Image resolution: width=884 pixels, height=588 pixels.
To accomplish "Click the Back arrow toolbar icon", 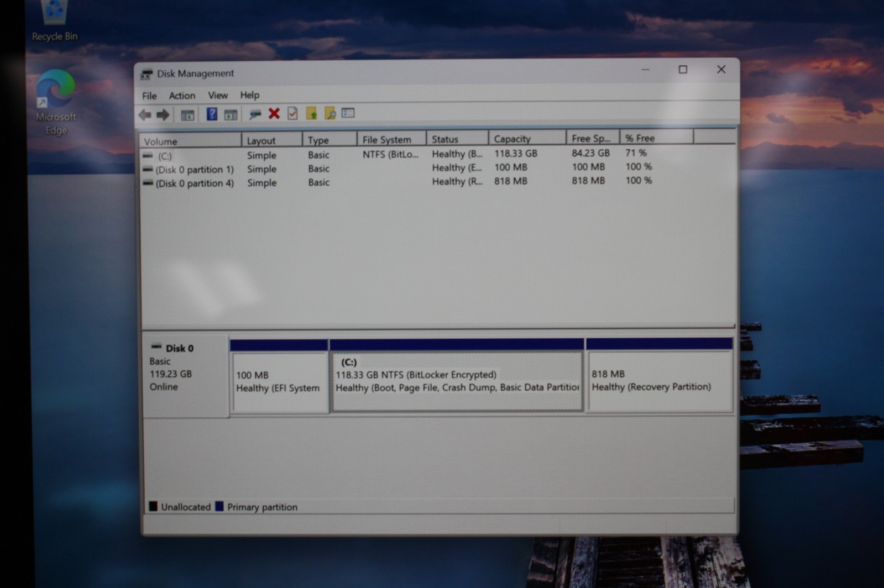I will coord(145,115).
